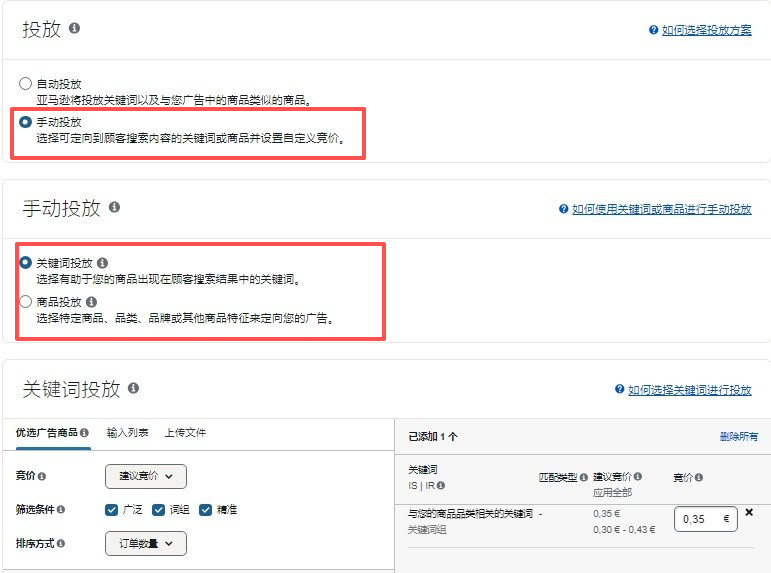Viewport: 771px width, 573px height.
Task: Toggle 词组 match checkbox
Action: 158,510
